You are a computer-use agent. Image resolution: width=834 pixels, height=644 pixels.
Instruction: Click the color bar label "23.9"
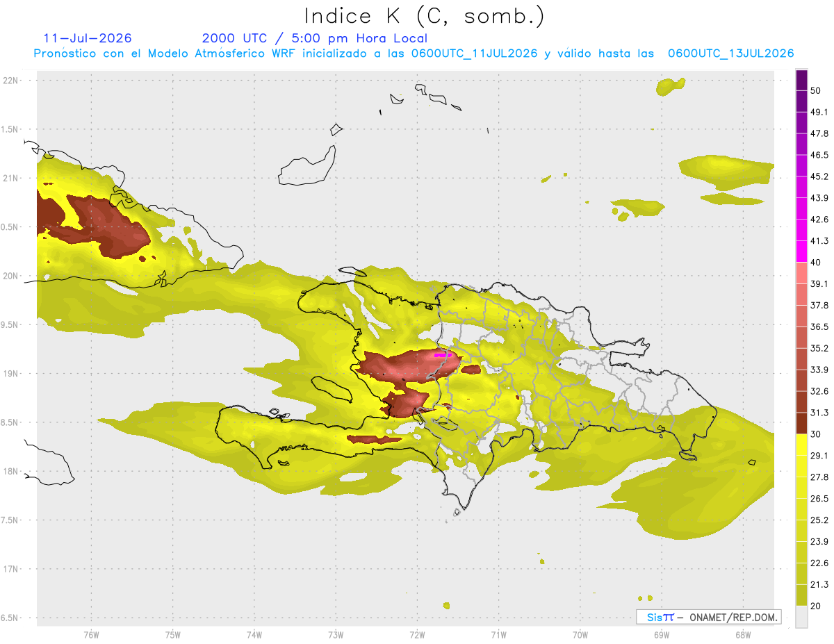(x=819, y=541)
